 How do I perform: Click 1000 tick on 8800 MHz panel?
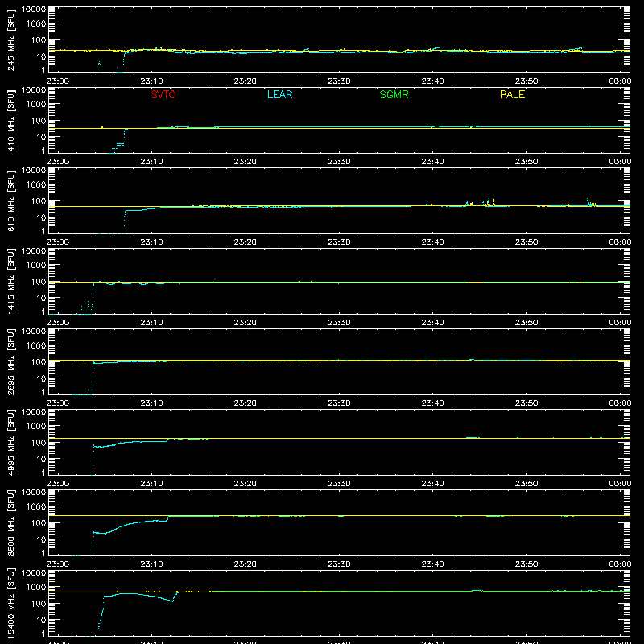[x=37, y=506]
